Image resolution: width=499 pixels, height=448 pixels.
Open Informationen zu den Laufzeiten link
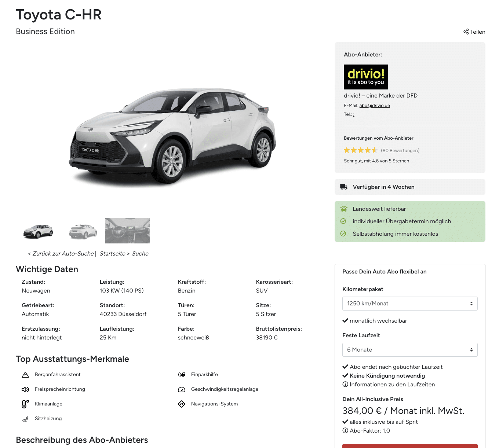[x=392, y=384]
